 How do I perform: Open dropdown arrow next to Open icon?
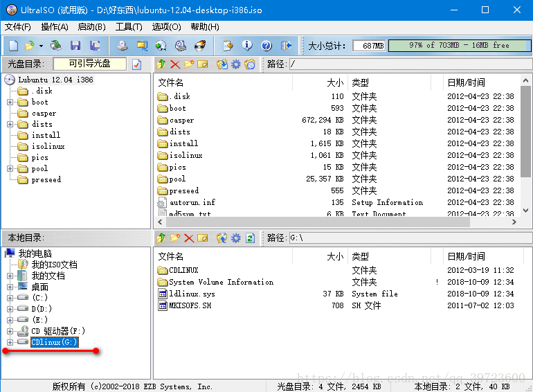(41, 46)
